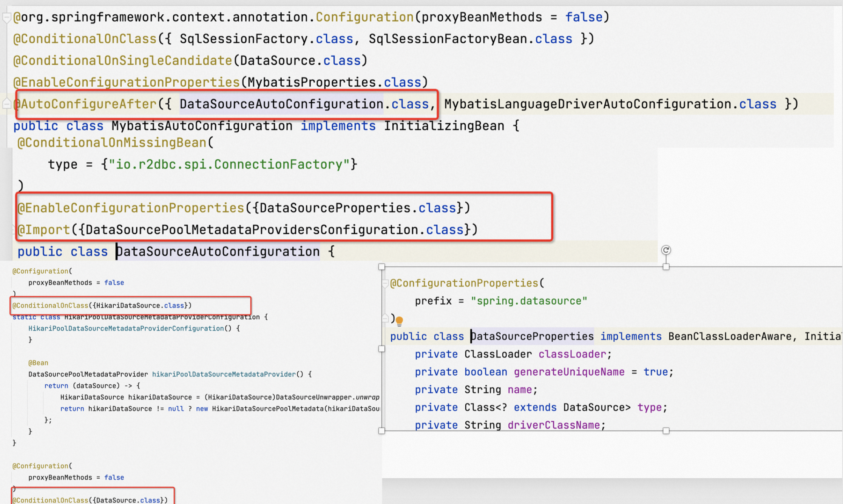This screenshot has width=843, height=504.
Task: Click the driverClassName field
Action: 554,425
